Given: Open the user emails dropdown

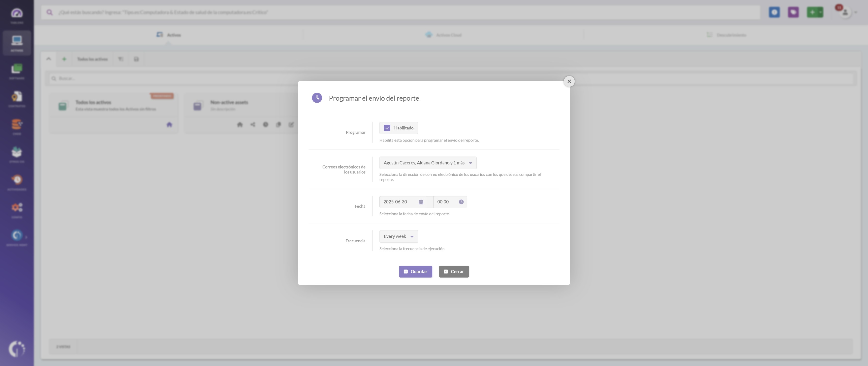Looking at the screenshot, I should click(428, 163).
